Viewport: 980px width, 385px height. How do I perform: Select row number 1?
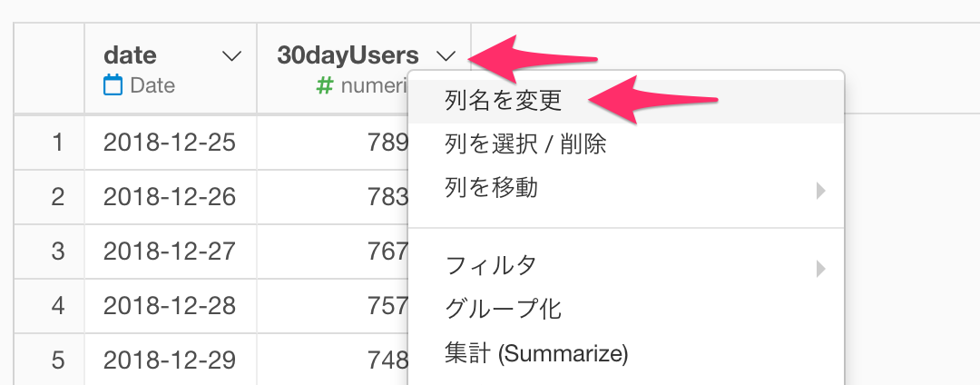[57, 143]
